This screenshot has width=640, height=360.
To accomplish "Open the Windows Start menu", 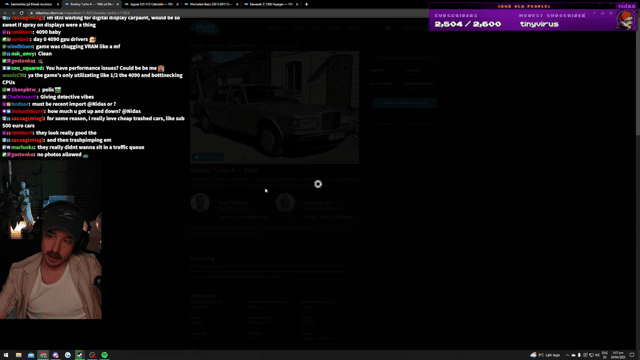I will pyautogui.click(x=6, y=355).
